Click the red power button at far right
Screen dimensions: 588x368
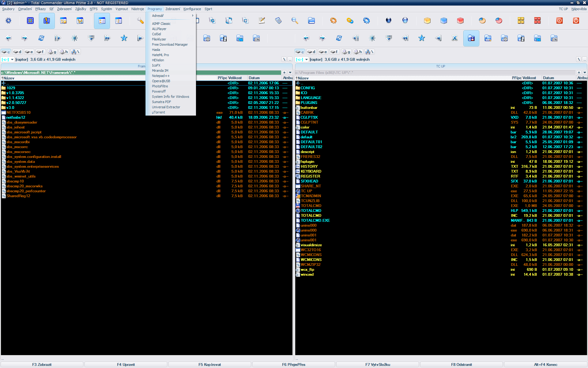[576, 21]
